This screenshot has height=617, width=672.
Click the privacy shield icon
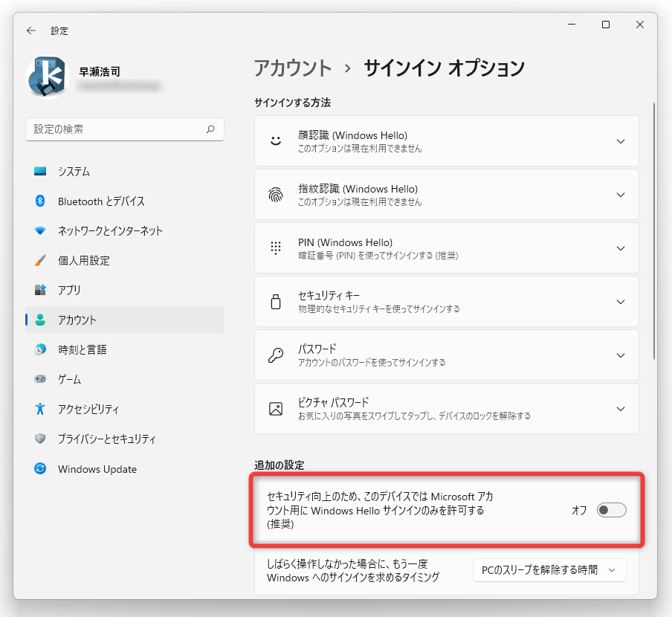[x=40, y=439]
